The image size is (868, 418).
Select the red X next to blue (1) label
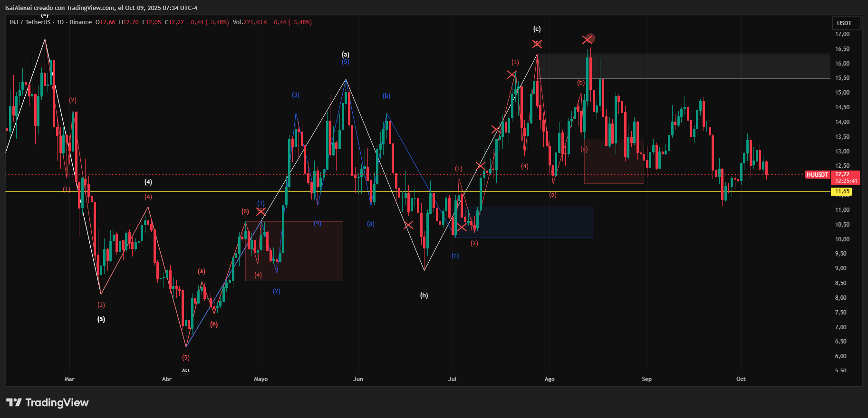pos(260,211)
